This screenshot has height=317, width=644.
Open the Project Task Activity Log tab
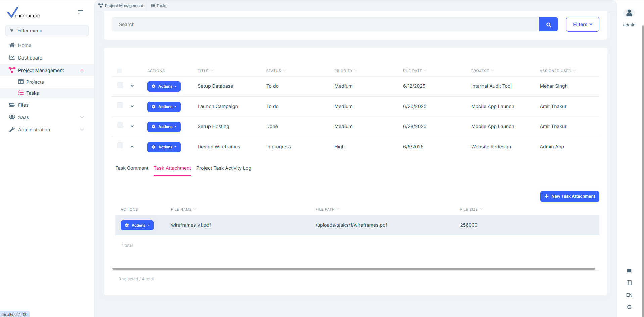tap(224, 168)
